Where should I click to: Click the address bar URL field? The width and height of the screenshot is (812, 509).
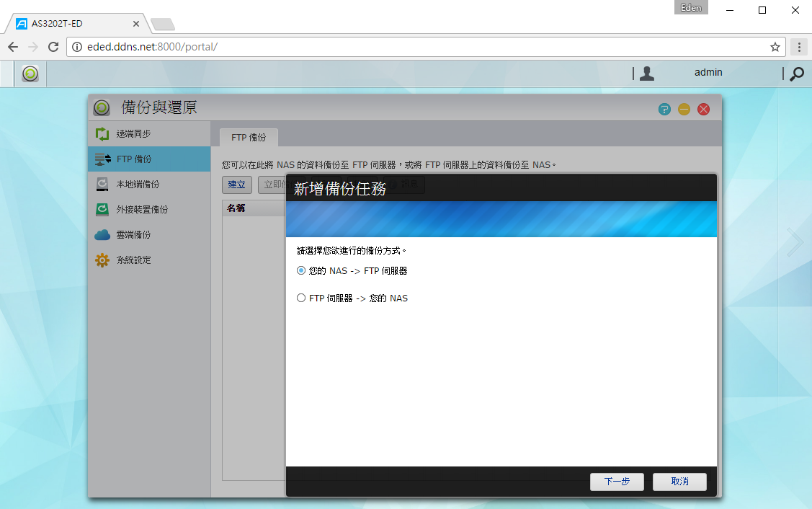427,47
